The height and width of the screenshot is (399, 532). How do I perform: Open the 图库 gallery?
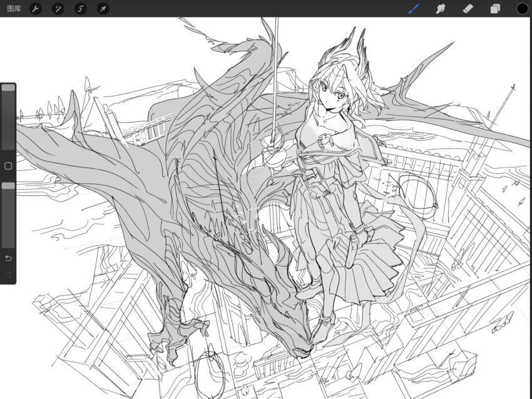[x=14, y=9]
